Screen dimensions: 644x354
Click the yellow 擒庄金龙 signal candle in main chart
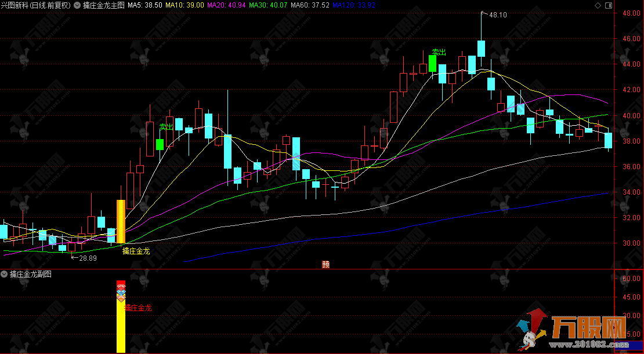pyautogui.click(x=121, y=221)
